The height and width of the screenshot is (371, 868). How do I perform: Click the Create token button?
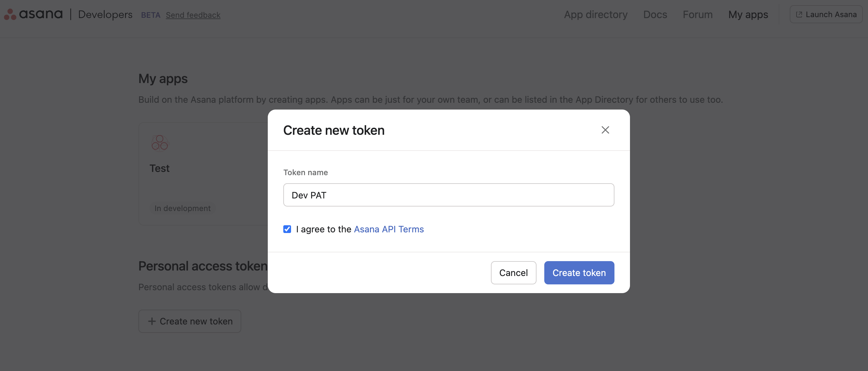tap(579, 273)
